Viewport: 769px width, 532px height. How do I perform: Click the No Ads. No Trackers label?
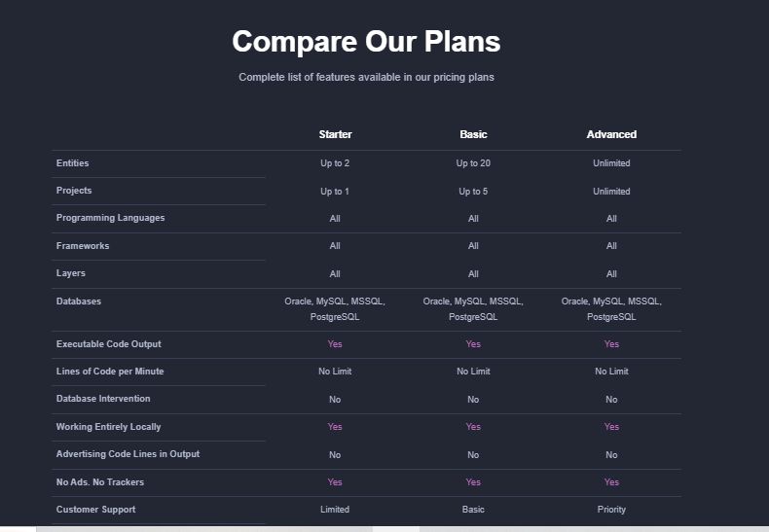(x=100, y=482)
